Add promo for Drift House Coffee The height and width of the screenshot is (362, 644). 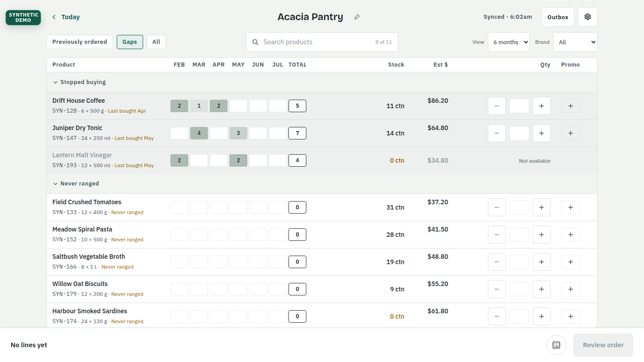tap(571, 106)
